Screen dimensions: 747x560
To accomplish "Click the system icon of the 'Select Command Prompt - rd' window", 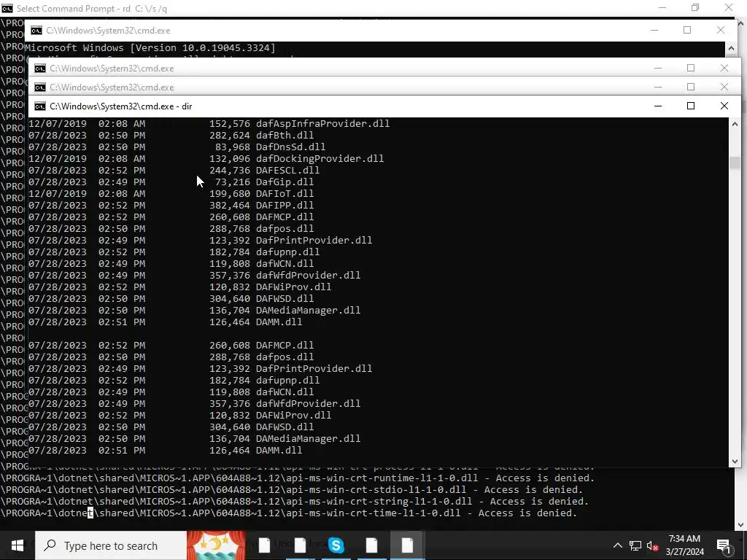I will coord(7,8).
